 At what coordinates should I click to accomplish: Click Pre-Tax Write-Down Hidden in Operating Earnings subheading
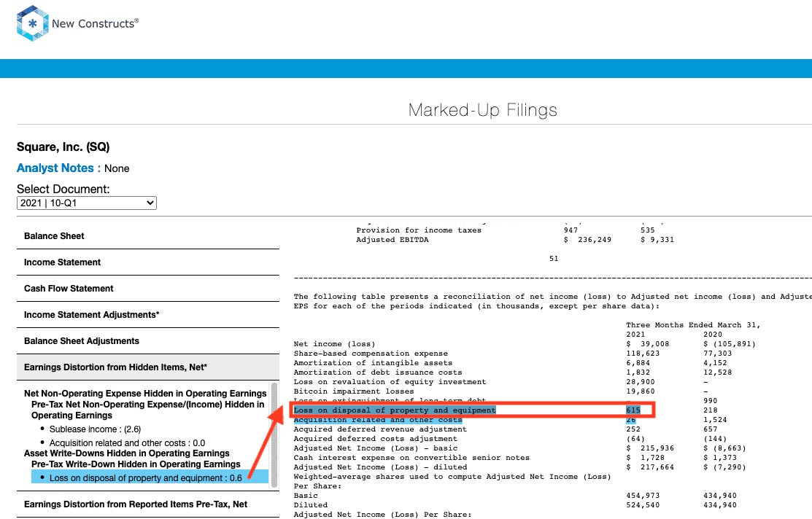136,464
